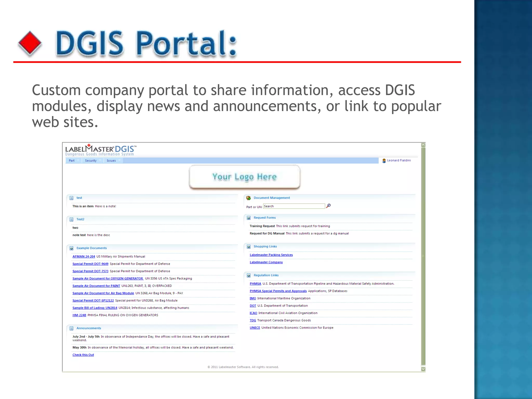Open Sample Air Document for PAINT

(96, 286)
